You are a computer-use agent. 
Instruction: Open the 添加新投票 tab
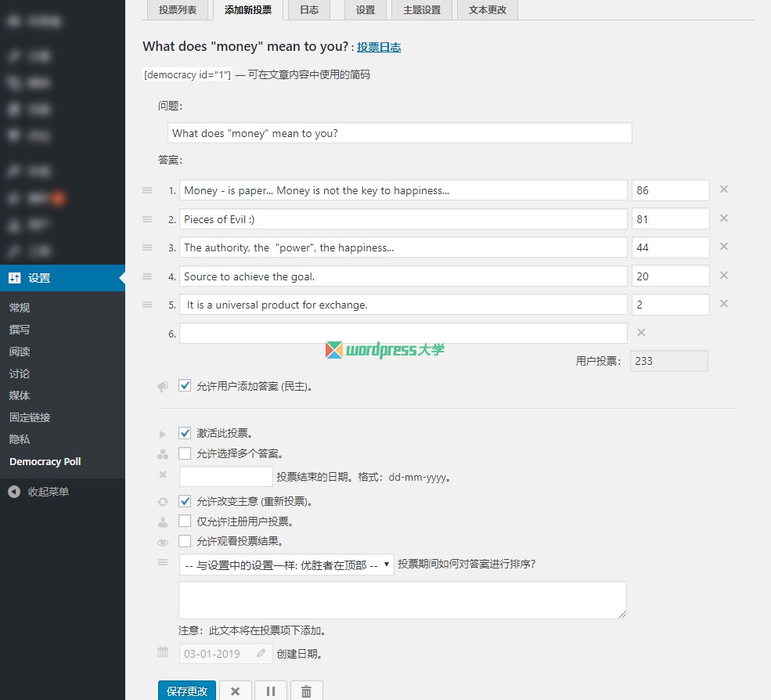(x=248, y=10)
